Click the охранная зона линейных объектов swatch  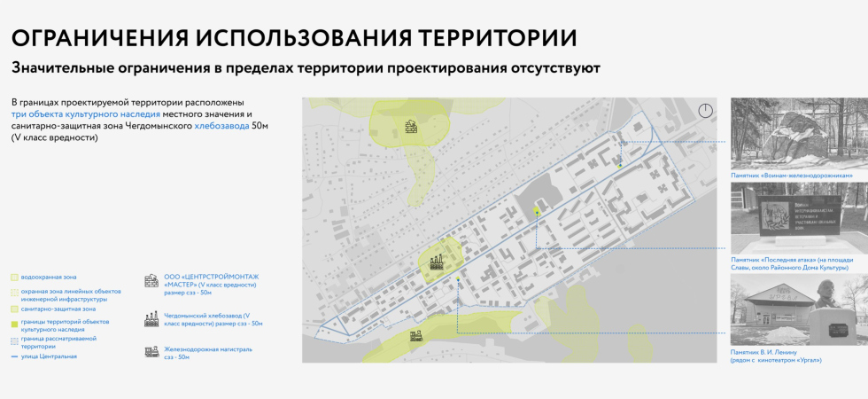(14, 293)
